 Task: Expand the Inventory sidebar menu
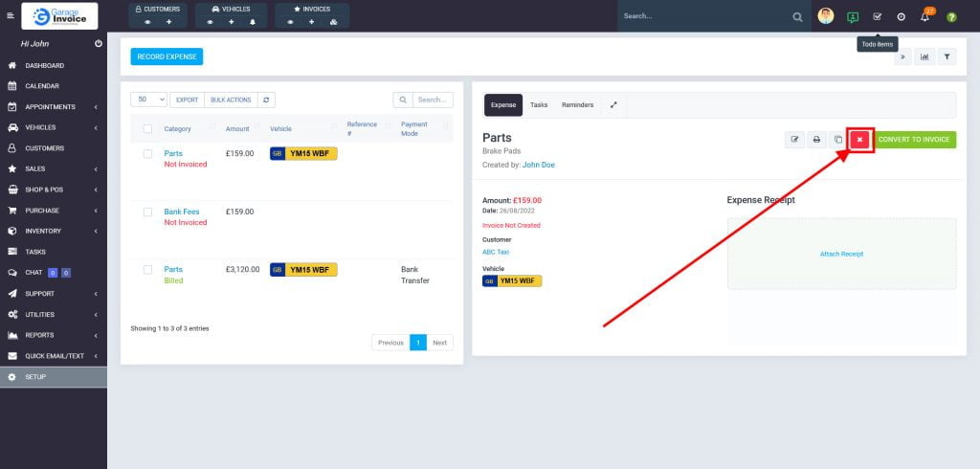54,232
